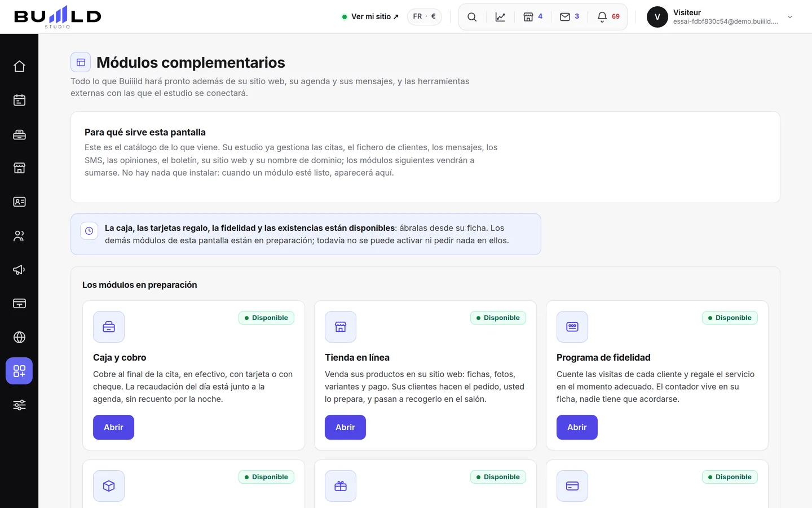Click the Programa de fidelidad module icon
Image resolution: width=812 pixels, height=508 pixels.
coord(572,327)
